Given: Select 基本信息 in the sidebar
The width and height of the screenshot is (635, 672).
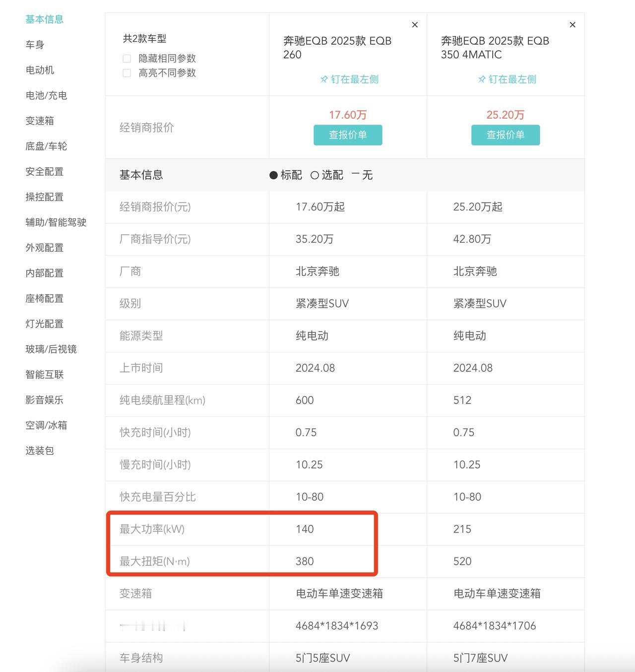Looking at the screenshot, I should [45, 19].
